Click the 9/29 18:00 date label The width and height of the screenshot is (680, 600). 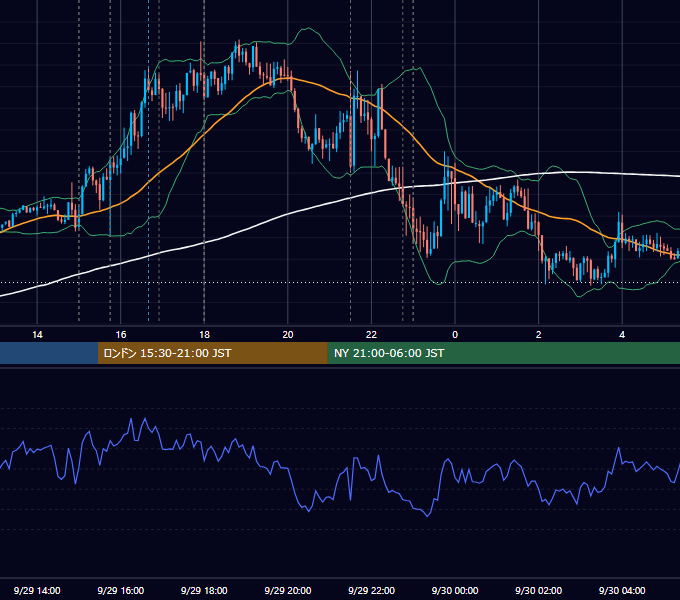pyautogui.click(x=204, y=590)
